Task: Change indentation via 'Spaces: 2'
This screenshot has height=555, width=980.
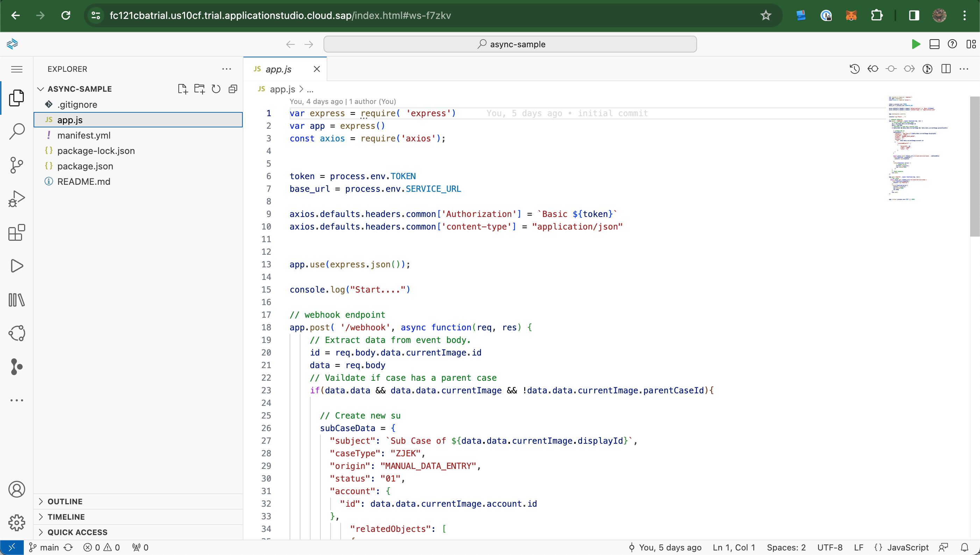Action: [786, 547]
